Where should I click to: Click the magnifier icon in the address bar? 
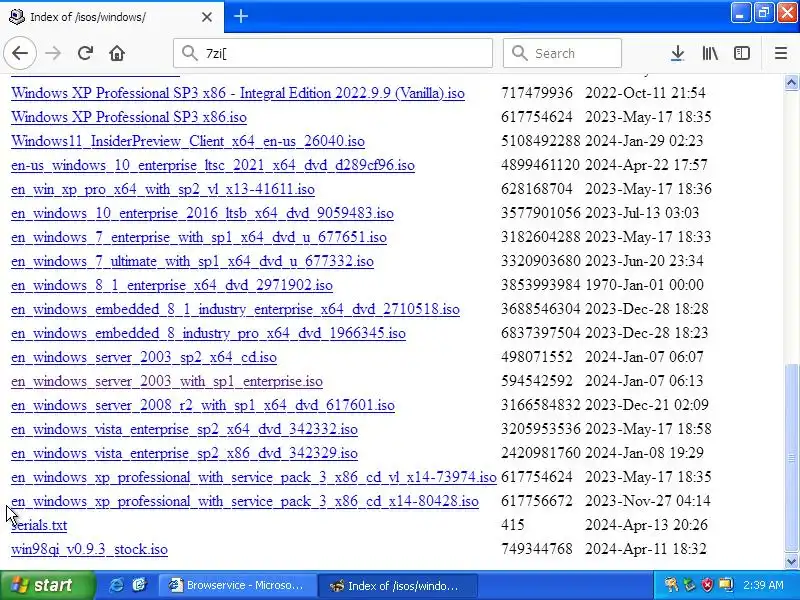point(190,53)
